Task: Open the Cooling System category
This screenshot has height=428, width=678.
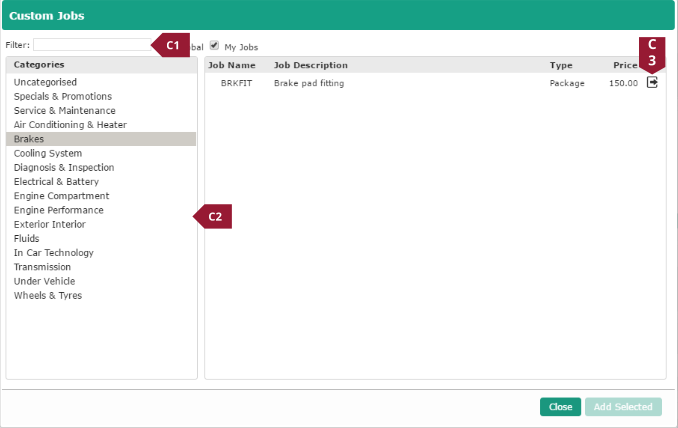Action: tap(48, 153)
